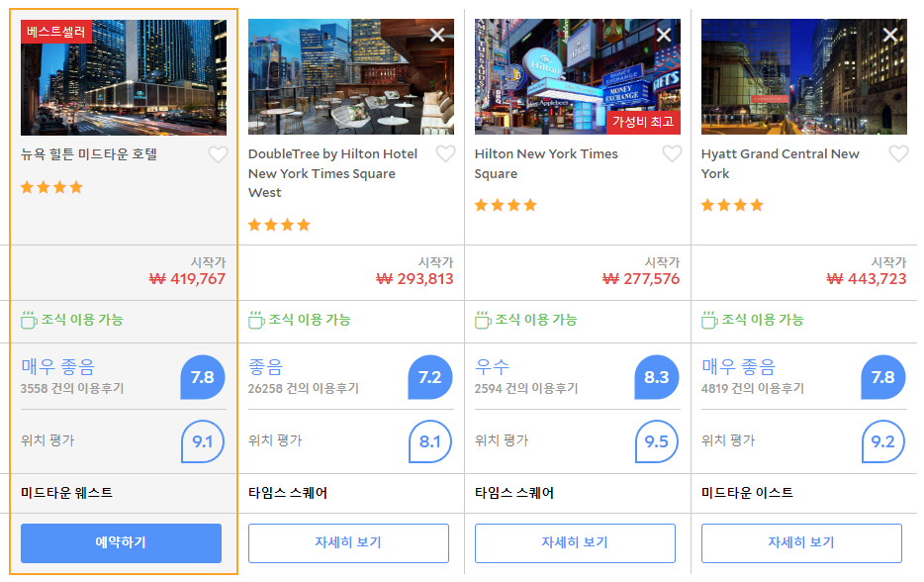The height and width of the screenshot is (582, 924).
Task: Click 미드타운 이스트 area label
Action: click(747, 493)
